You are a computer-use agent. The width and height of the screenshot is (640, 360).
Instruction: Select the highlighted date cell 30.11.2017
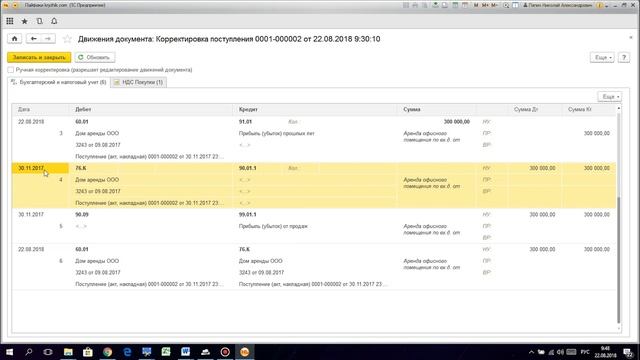pyautogui.click(x=40, y=168)
